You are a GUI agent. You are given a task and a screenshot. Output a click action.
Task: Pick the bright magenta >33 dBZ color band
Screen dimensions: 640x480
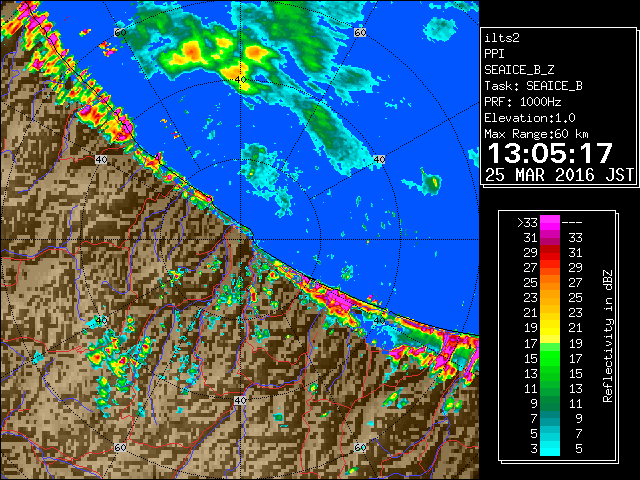click(x=550, y=223)
